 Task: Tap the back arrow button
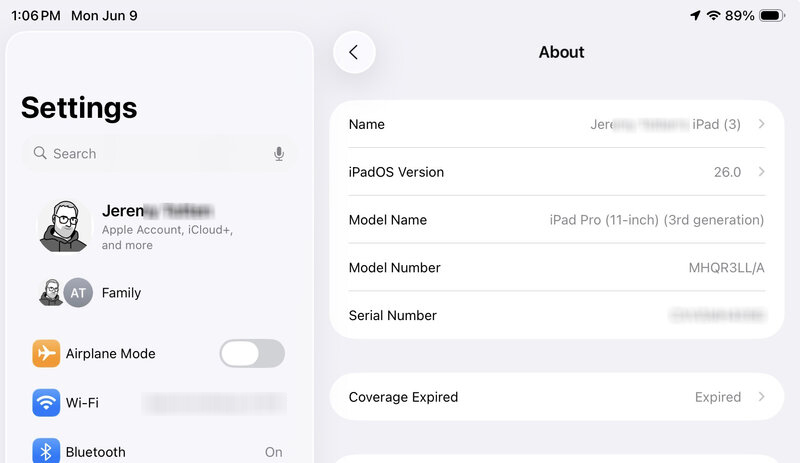pyautogui.click(x=354, y=52)
